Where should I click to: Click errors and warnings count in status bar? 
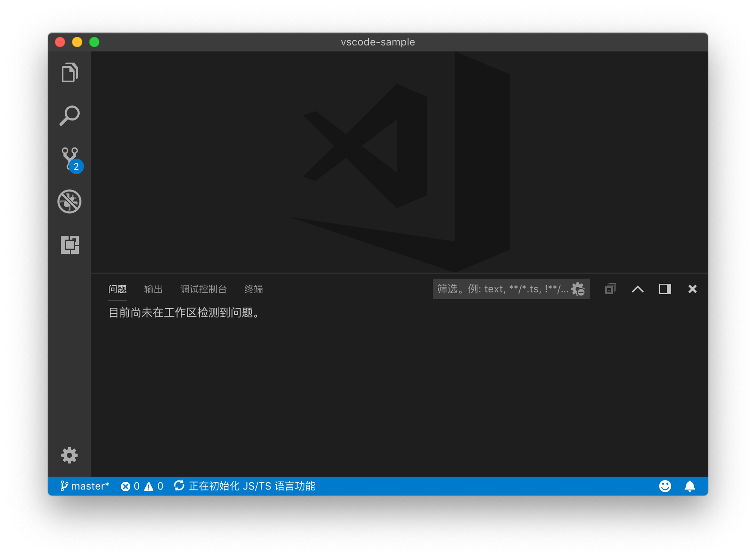[142, 486]
